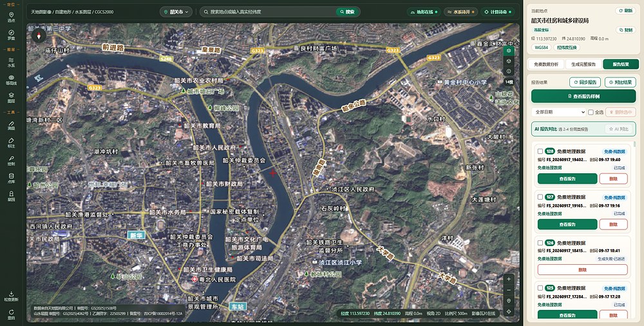Click the 经度 113.597230 status bar value
Image resolution: width=644 pixels, height=326 pixels.
[x=355, y=313]
